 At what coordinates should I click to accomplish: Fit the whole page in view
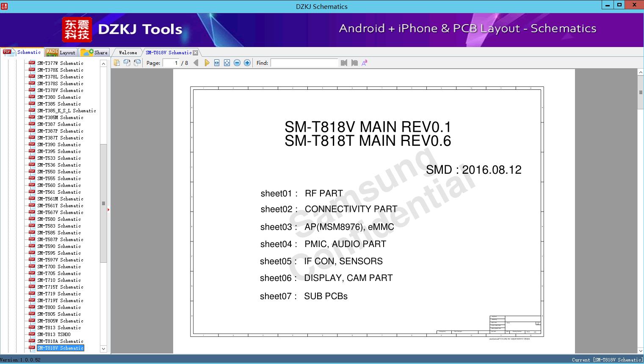tap(227, 63)
